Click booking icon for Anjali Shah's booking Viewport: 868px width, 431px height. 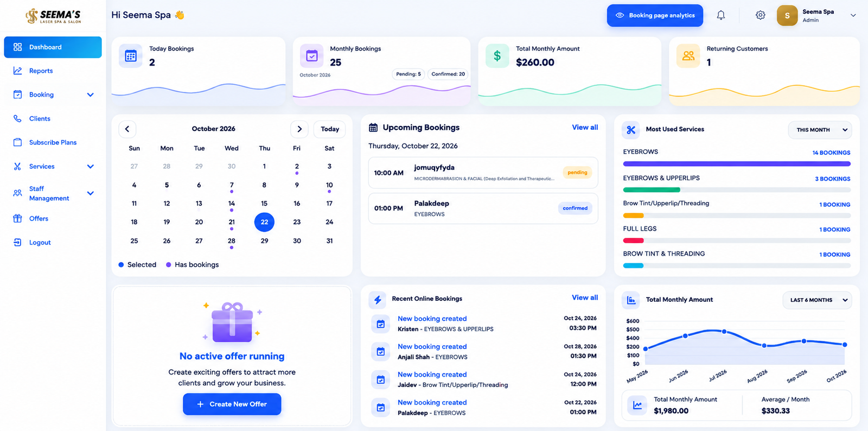pyautogui.click(x=381, y=352)
